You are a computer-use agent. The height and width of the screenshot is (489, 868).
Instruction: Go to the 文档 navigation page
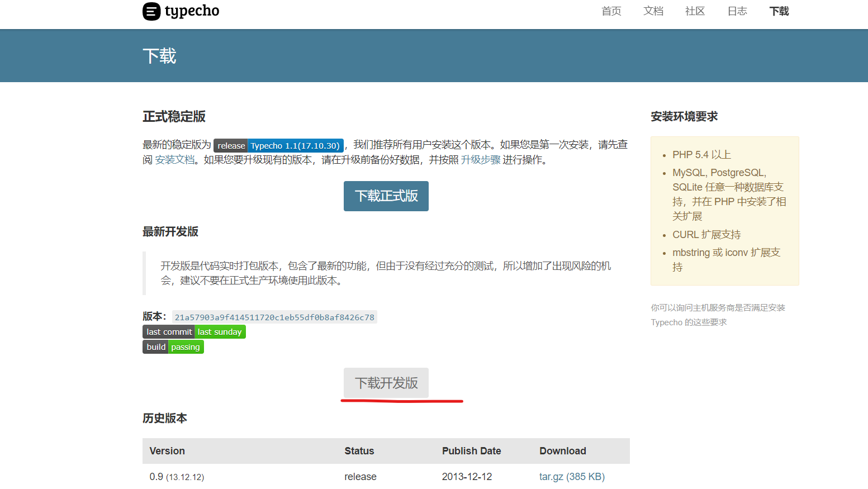click(x=653, y=11)
